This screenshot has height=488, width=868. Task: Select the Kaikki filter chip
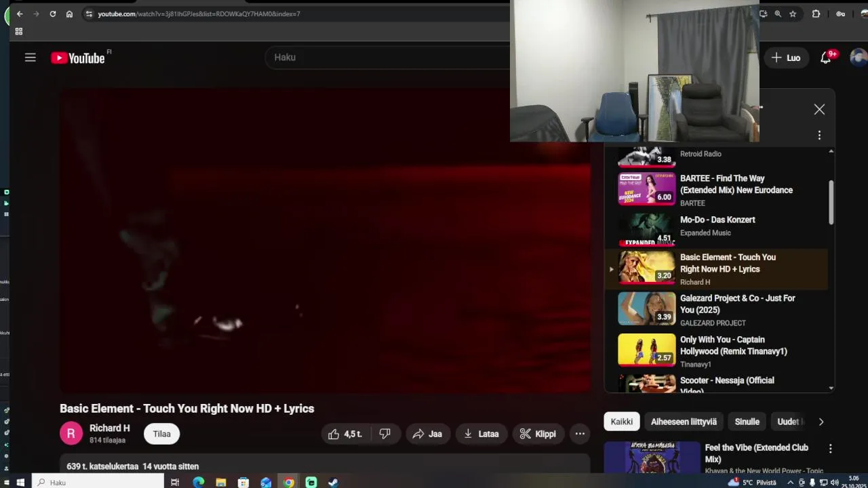coord(621,422)
